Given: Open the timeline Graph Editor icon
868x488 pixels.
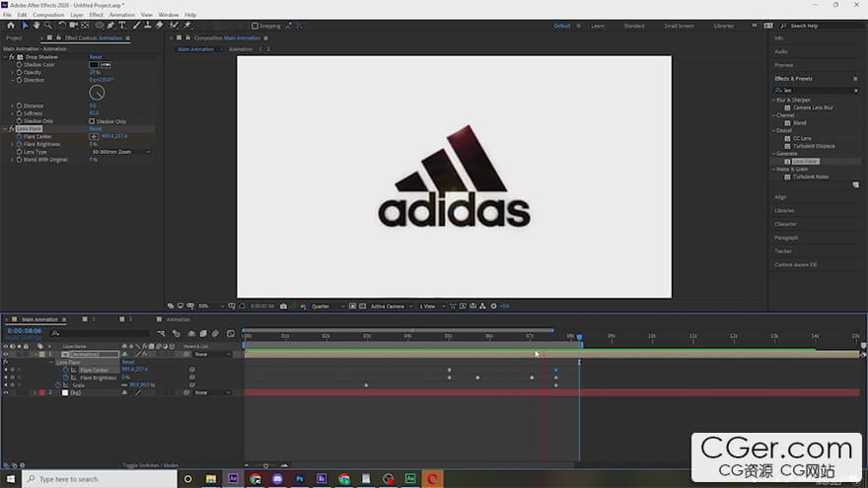Looking at the screenshot, I should point(231,333).
